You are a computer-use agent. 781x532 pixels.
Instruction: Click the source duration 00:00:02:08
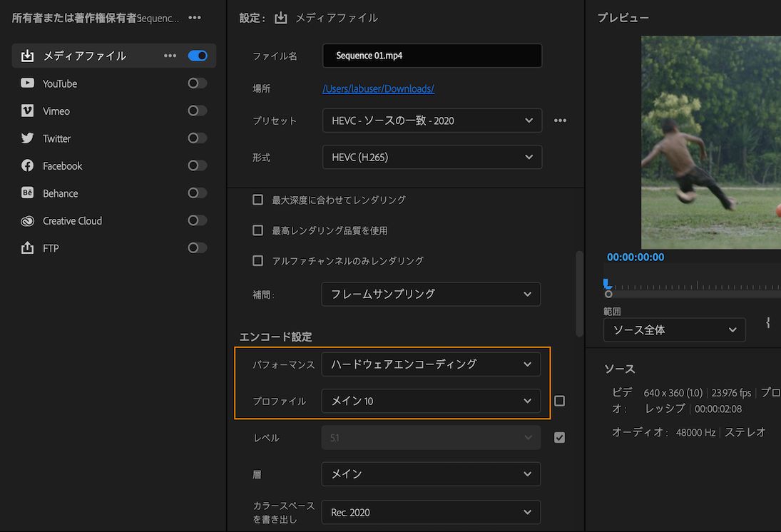(718, 409)
